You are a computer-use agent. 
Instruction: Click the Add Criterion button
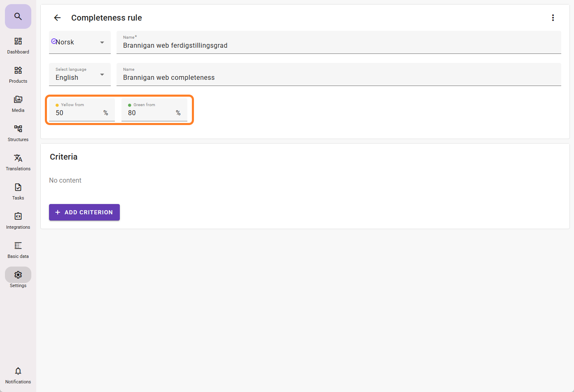tap(84, 212)
